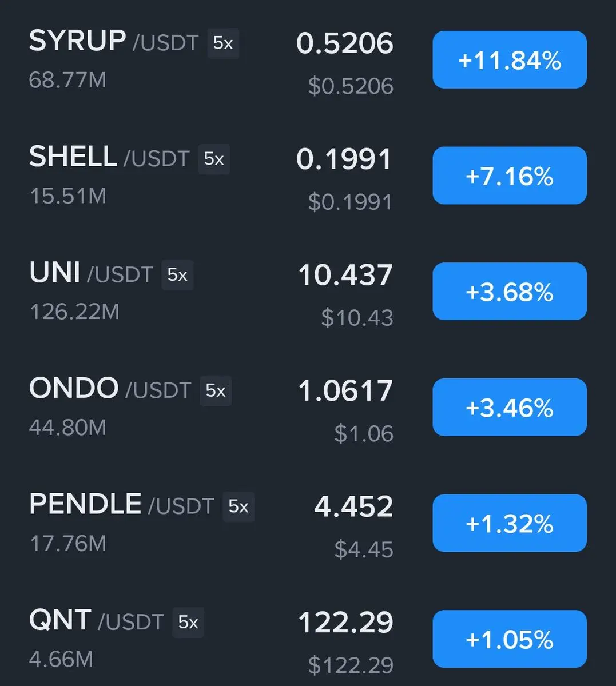Tap the +11.84% change button for SYRUP

pos(510,60)
